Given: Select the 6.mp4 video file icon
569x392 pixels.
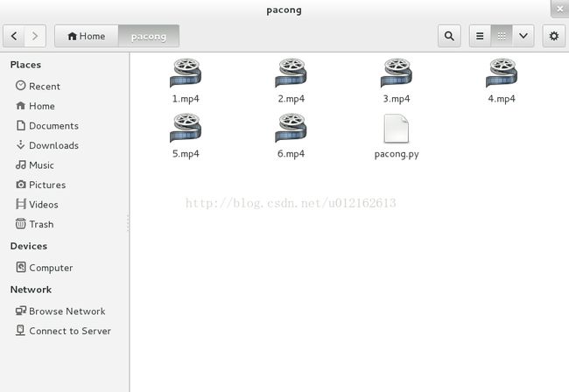Looking at the screenshot, I should [x=291, y=128].
